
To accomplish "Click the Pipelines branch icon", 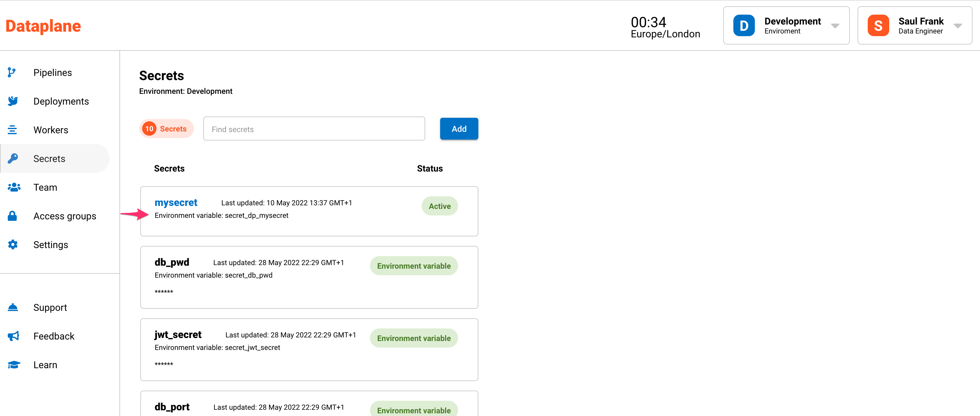I will tap(12, 72).
